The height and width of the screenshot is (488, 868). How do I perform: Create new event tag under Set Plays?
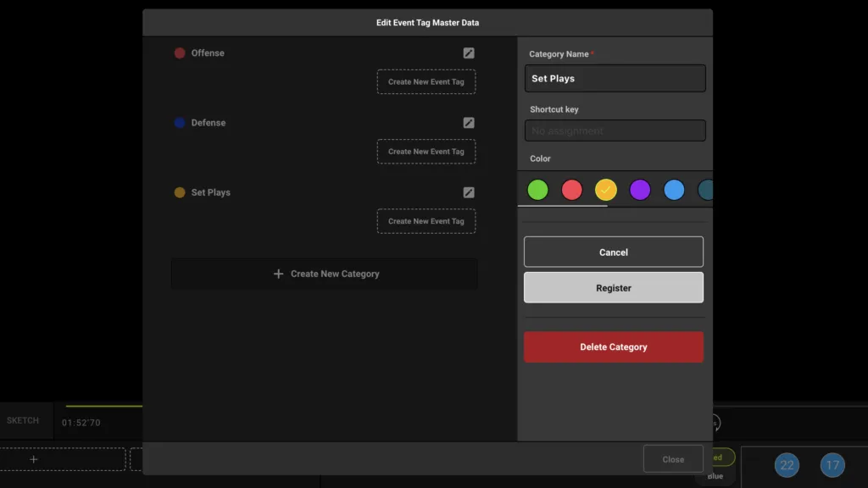click(426, 221)
